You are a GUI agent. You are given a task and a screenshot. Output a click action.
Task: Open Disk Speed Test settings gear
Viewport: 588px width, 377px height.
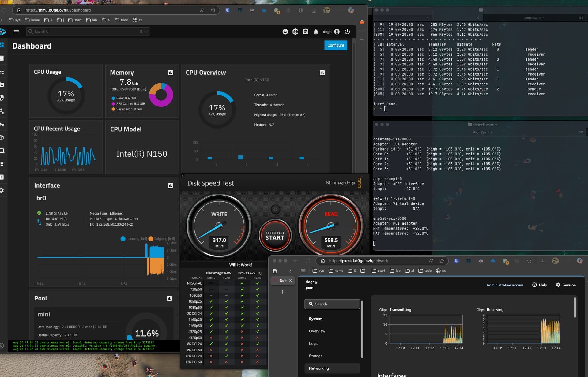tap(275, 209)
